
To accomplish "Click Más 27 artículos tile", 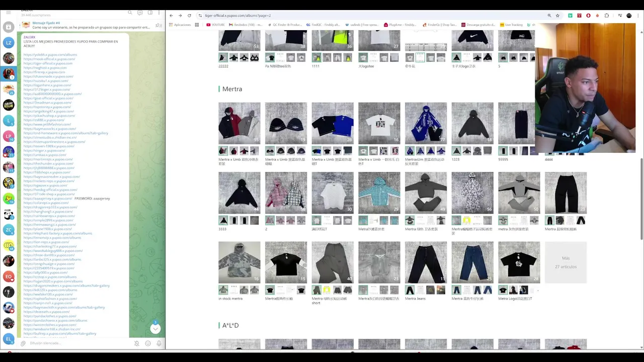I will (566, 262).
